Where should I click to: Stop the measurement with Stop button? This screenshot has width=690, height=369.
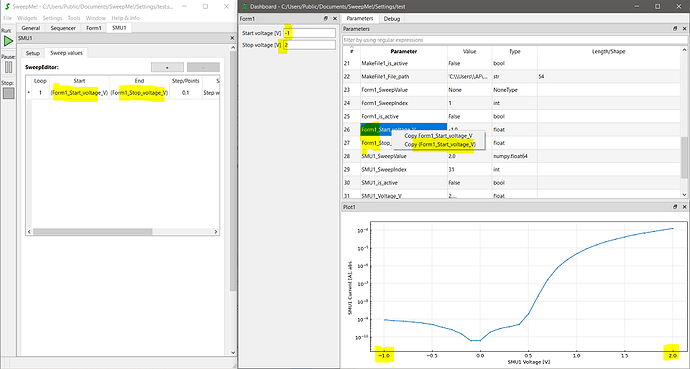coord(8,93)
